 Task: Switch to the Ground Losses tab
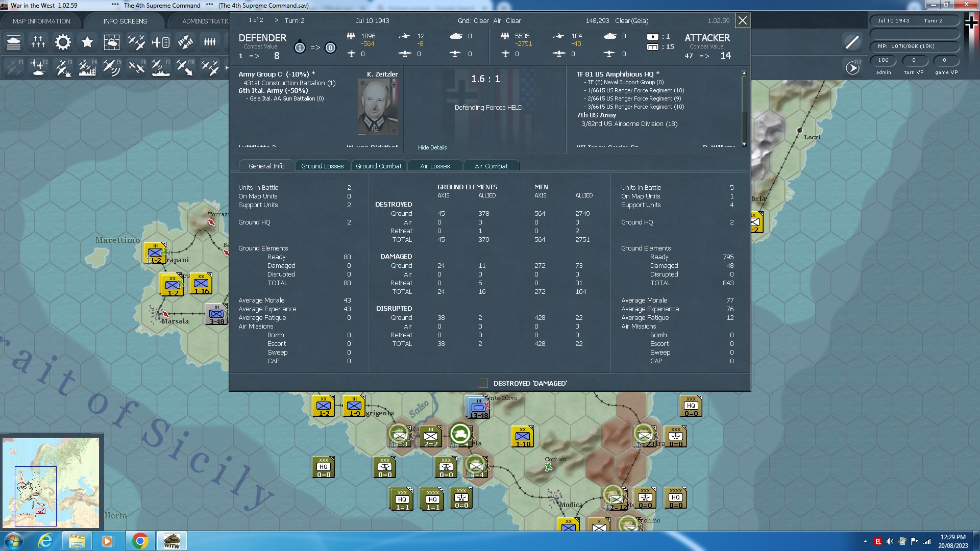[323, 166]
